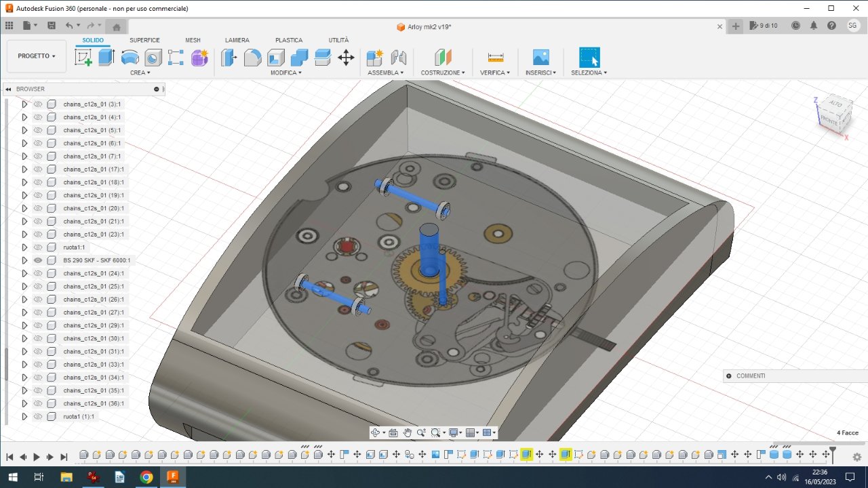Screen dimensions: 868x488
Task: Activate the Select tool icon
Action: pyautogui.click(x=589, y=58)
